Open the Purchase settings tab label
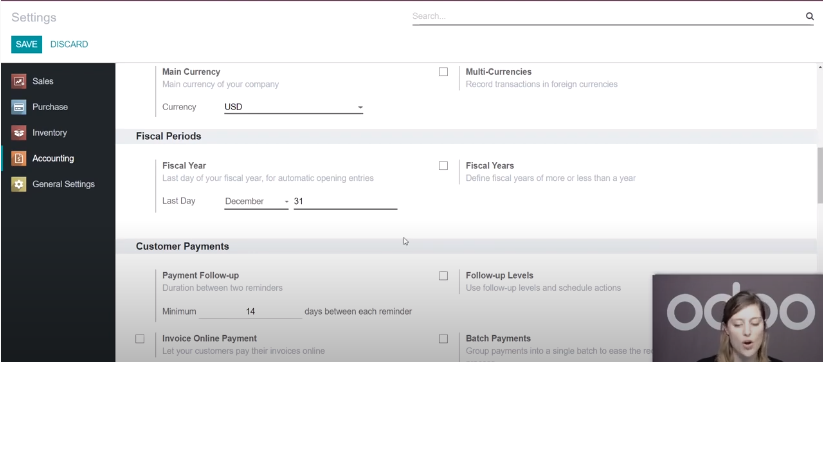Screen dimensions: 823x460 click(50, 107)
